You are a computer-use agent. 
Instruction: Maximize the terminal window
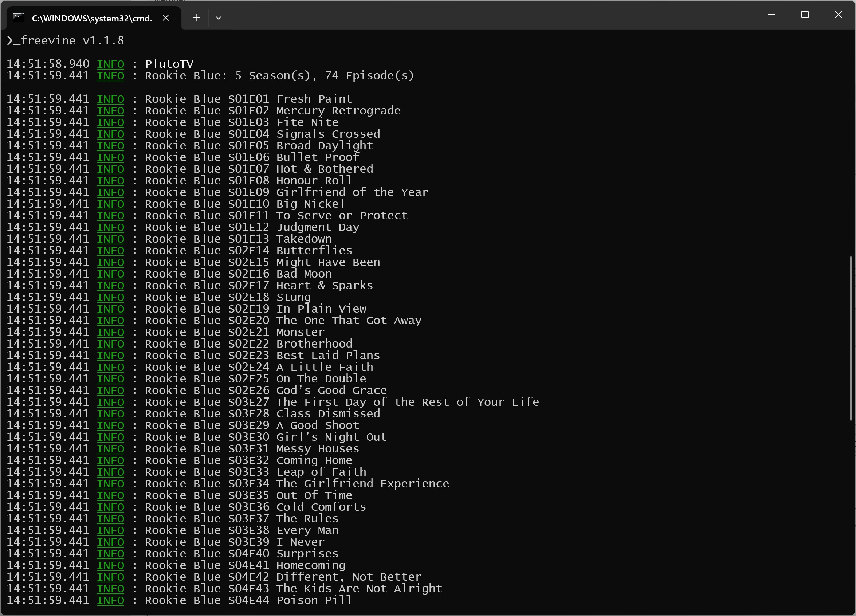click(x=805, y=15)
